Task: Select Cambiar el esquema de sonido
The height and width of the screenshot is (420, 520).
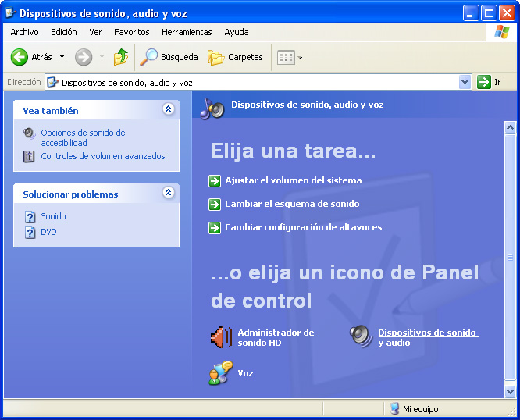Action: pyautogui.click(x=292, y=204)
